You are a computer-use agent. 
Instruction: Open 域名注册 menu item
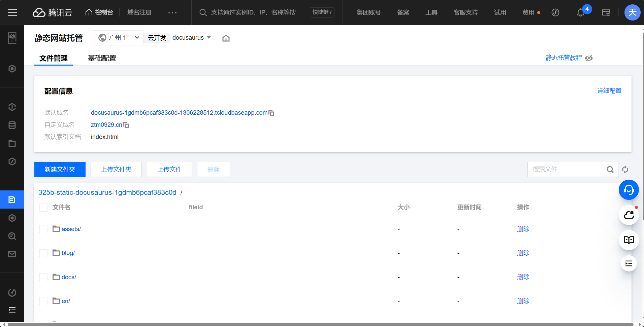(x=139, y=12)
